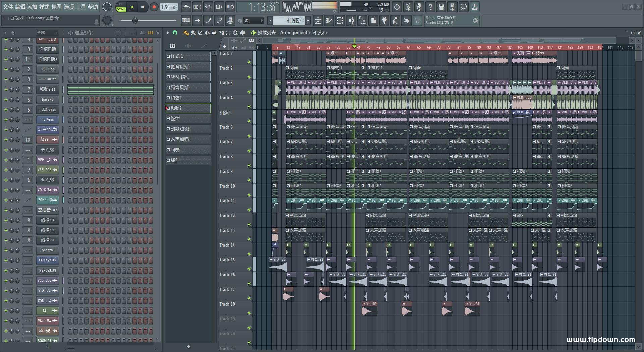Image resolution: width=644 pixels, height=352 pixels.
Task: Click bar 57 on the playlist ruler
Action: [x=398, y=47]
